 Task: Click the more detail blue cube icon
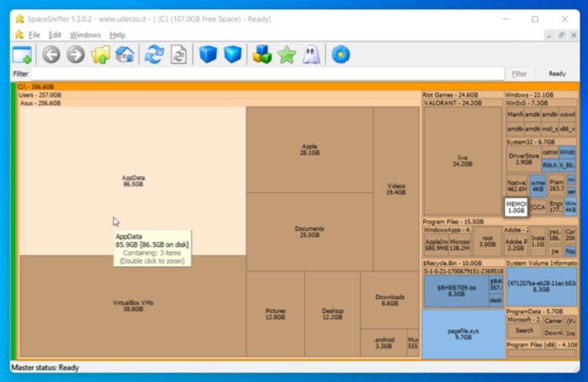(x=233, y=55)
